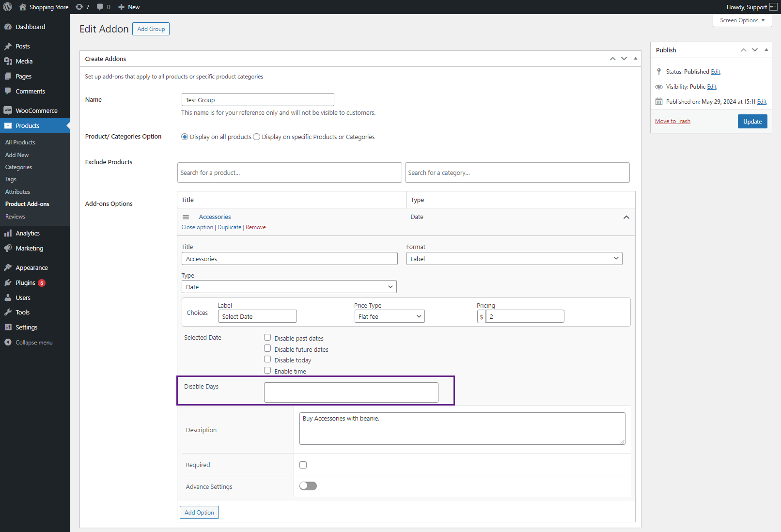Click the Media icon in sidebar
Viewport: 781px width, 532px height.
pos(8,61)
